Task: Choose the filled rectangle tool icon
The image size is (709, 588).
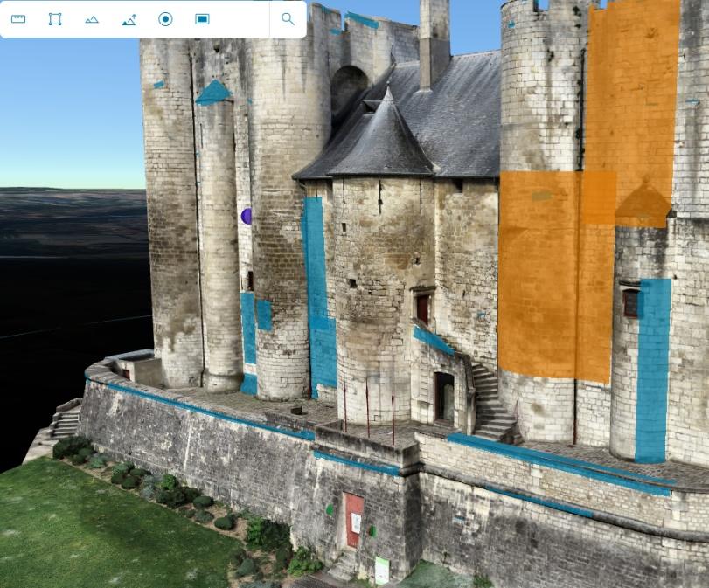Action: [202, 19]
